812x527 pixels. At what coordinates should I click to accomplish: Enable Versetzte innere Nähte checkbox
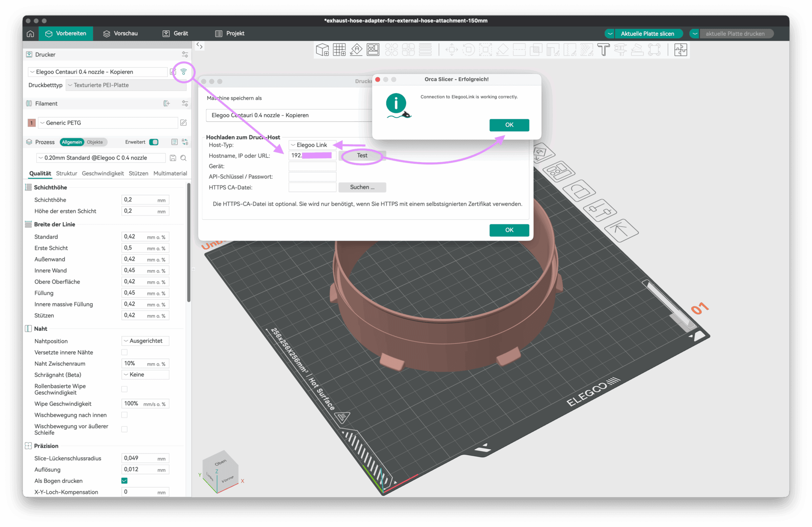click(124, 352)
